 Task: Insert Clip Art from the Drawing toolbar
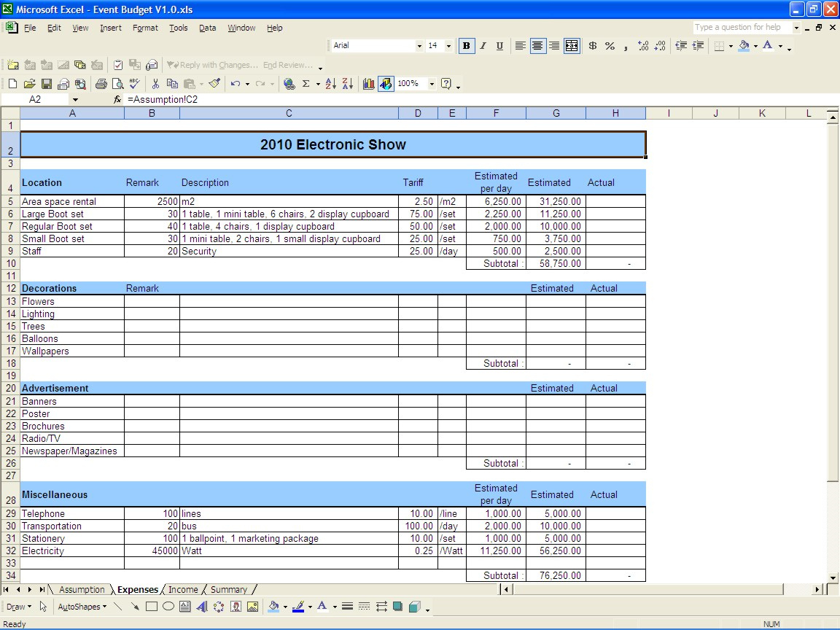pos(234,606)
